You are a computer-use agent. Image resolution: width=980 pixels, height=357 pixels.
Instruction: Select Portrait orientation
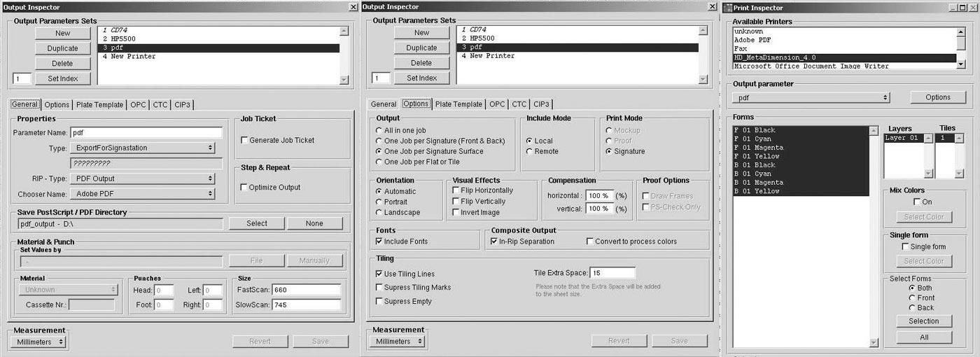point(379,202)
